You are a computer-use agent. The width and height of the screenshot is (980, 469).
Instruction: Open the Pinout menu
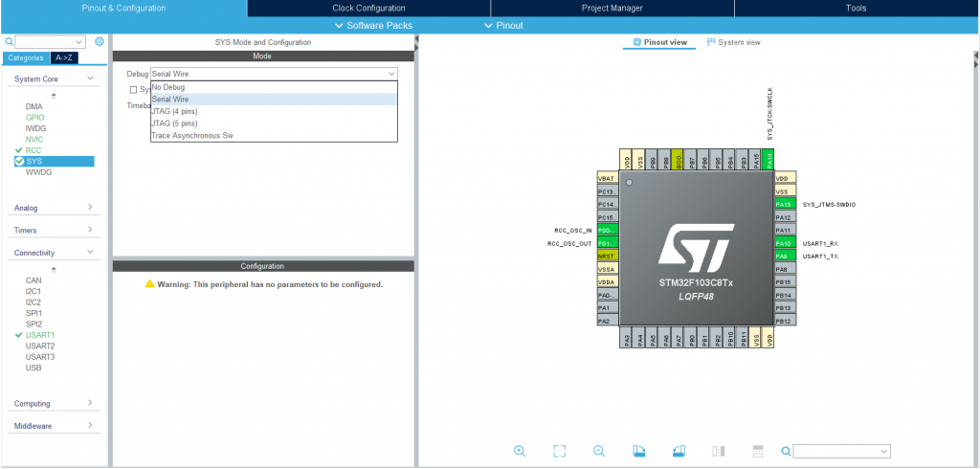(503, 26)
